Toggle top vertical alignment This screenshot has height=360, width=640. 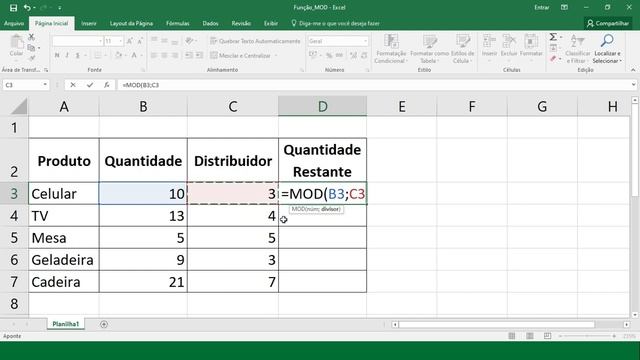tap(154, 41)
